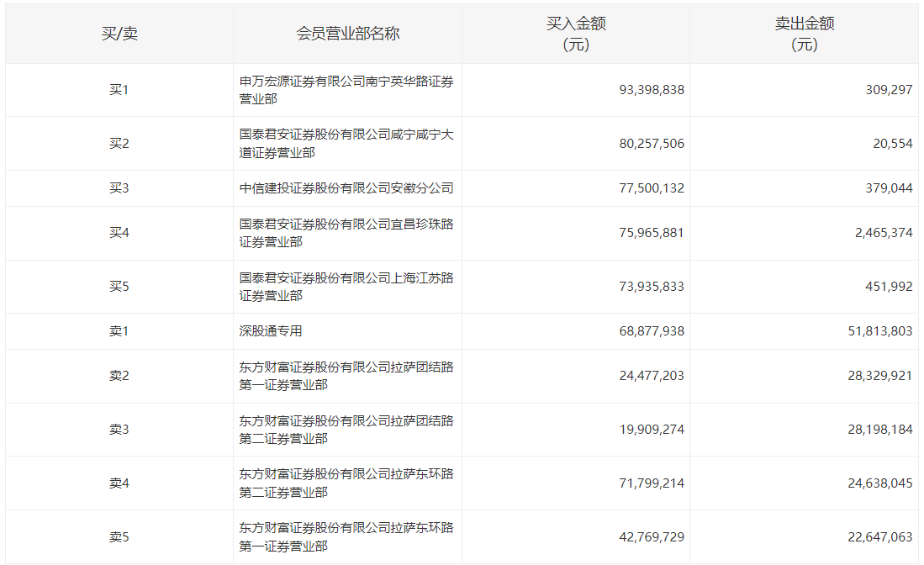The image size is (924, 565).
Task: Click the 卖5 row label
Action: coord(119,537)
